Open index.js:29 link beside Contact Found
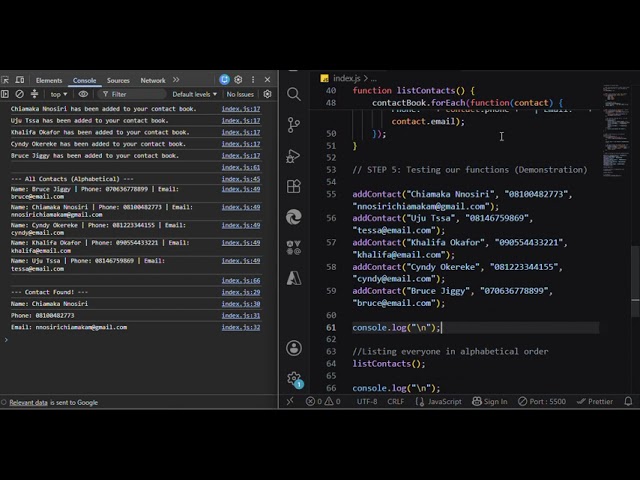 241,292
